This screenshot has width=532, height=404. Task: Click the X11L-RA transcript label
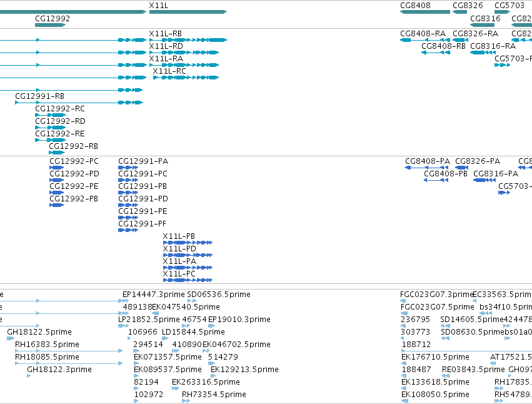166,58
